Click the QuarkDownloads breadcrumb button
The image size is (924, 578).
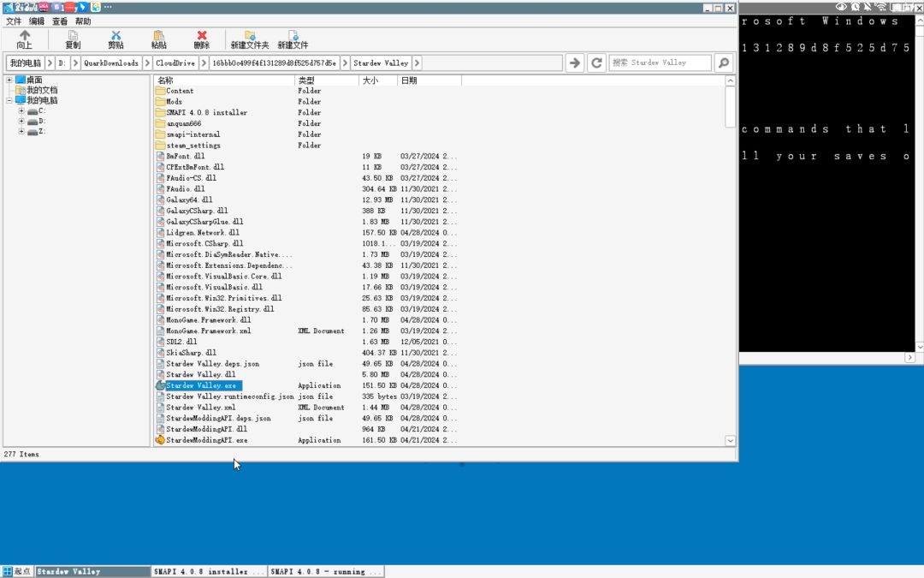110,63
